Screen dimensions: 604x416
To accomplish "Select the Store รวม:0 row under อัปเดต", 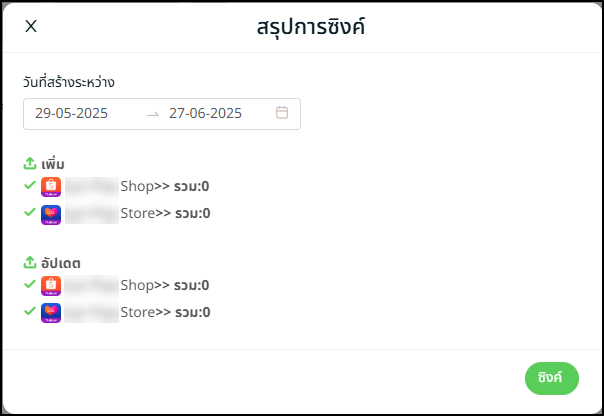I will [165, 313].
